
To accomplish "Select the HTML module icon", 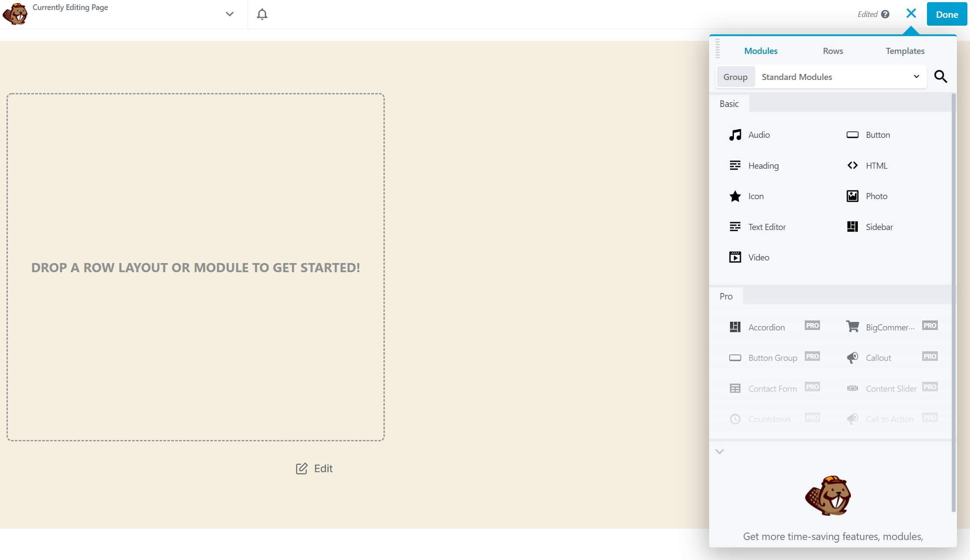I will pos(852,165).
